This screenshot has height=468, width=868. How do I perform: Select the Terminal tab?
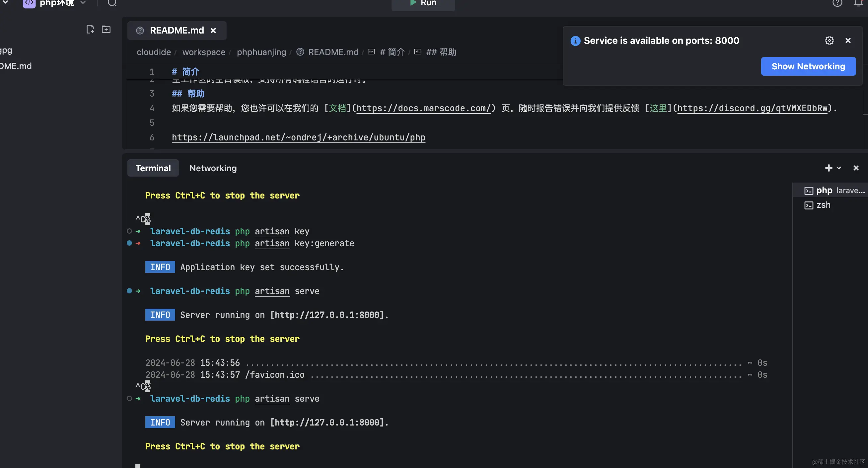tap(153, 168)
